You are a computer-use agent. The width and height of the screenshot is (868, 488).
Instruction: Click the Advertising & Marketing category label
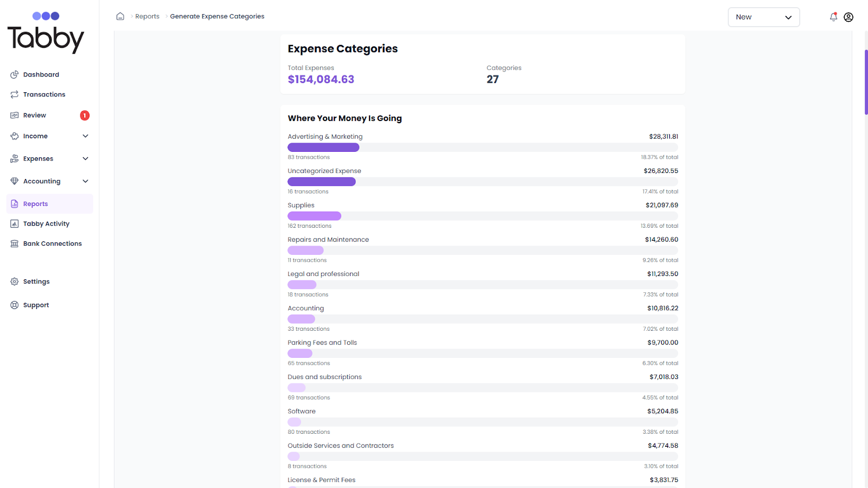click(325, 136)
